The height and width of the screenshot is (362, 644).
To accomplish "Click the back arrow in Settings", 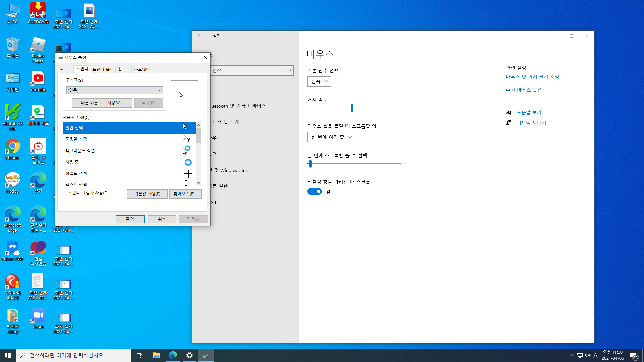I will (x=200, y=36).
